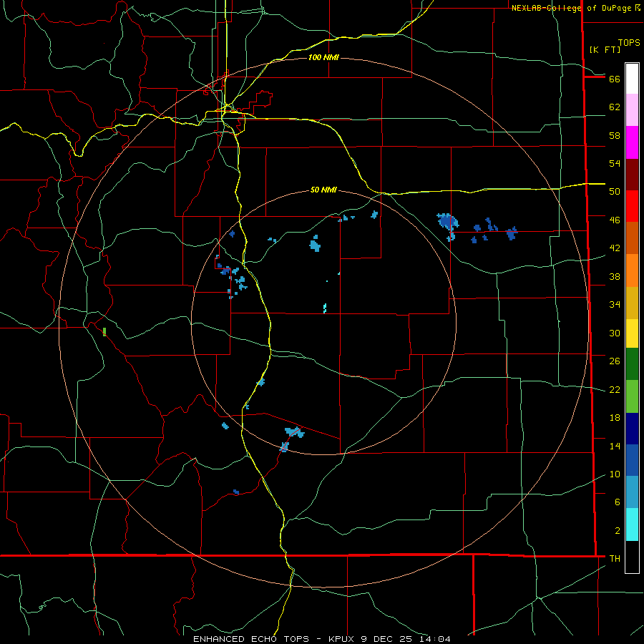Viewport: 644px width, 644px height.
Task: Click the light pink legend swatch
Action: click(x=632, y=110)
